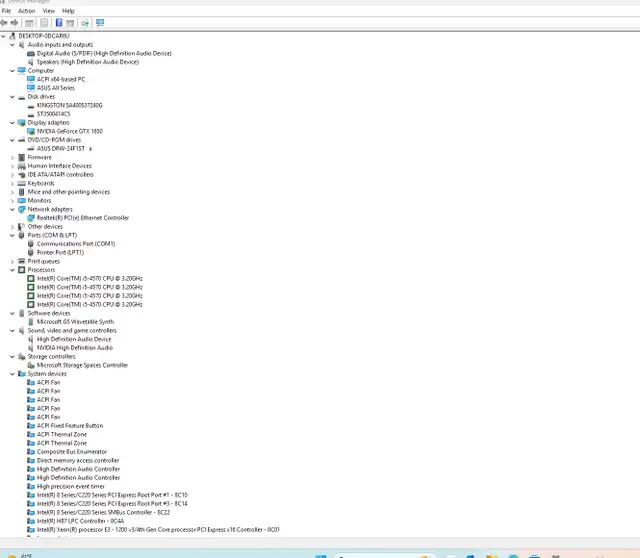This screenshot has height=558, width=640.
Task: Click the Audio inputs and outputs speaker icon
Action: (22, 44)
